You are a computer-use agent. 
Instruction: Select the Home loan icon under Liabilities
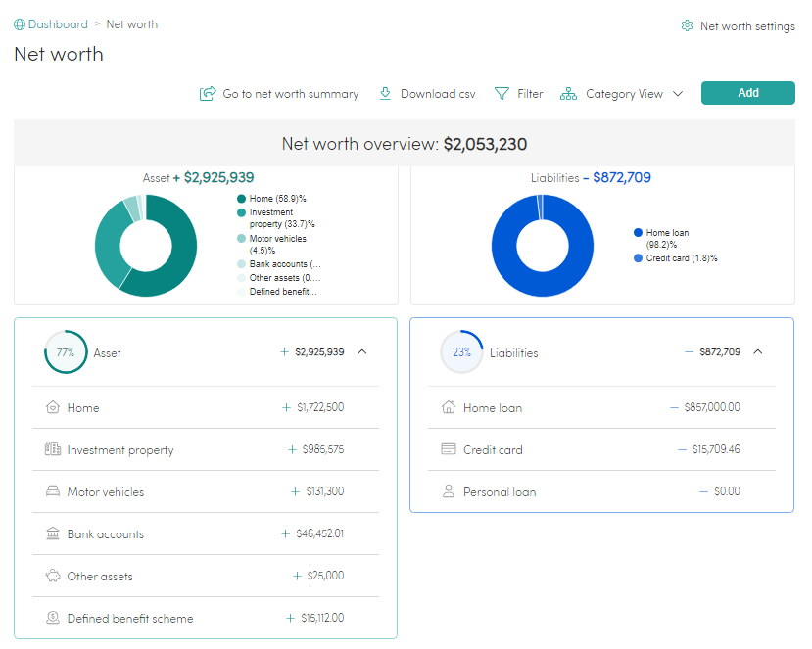pyautogui.click(x=451, y=407)
